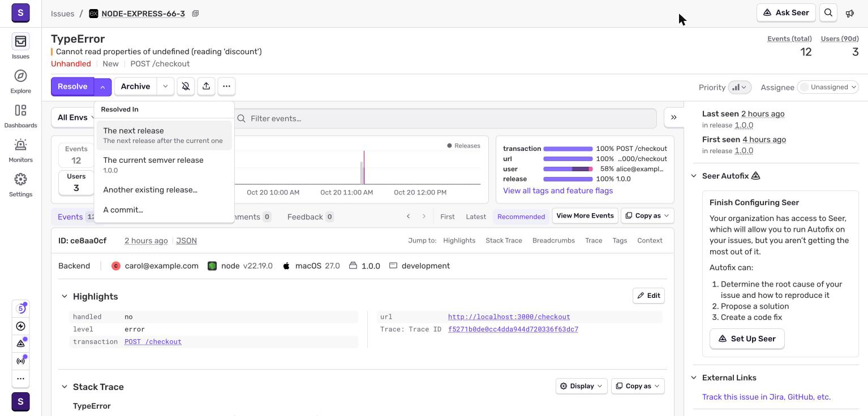This screenshot has width=868, height=416.
Task: Open the user avatar at the sidebar bottom
Action: (20, 402)
